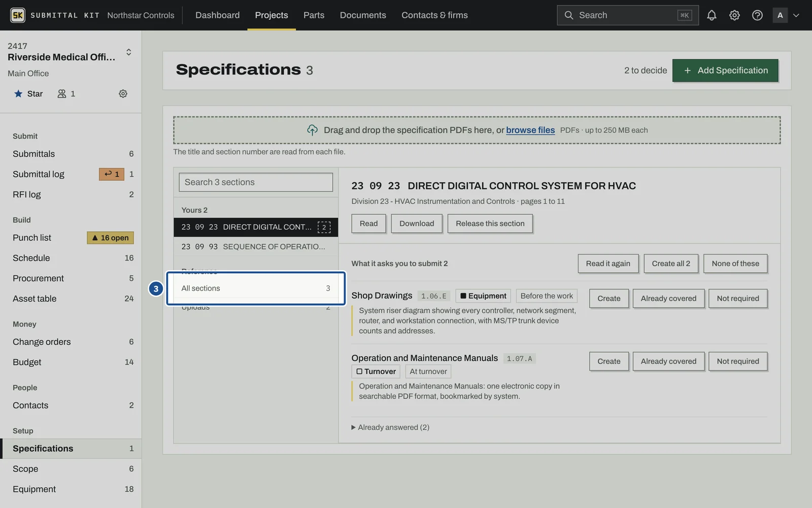Image resolution: width=812 pixels, height=508 pixels.
Task: Click the Northstar Controls company name
Action: tap(141, 15)
